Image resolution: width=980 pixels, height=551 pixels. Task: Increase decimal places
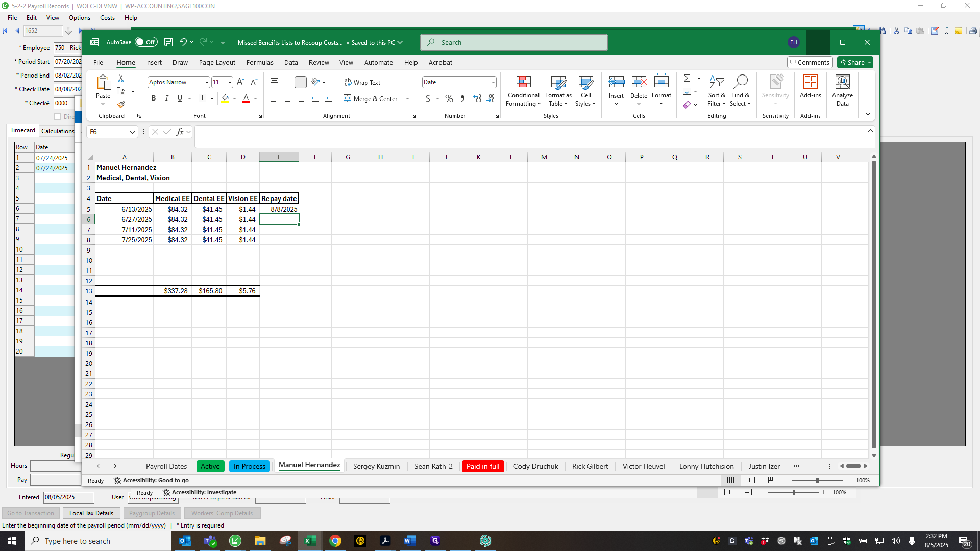click(477, 98)
